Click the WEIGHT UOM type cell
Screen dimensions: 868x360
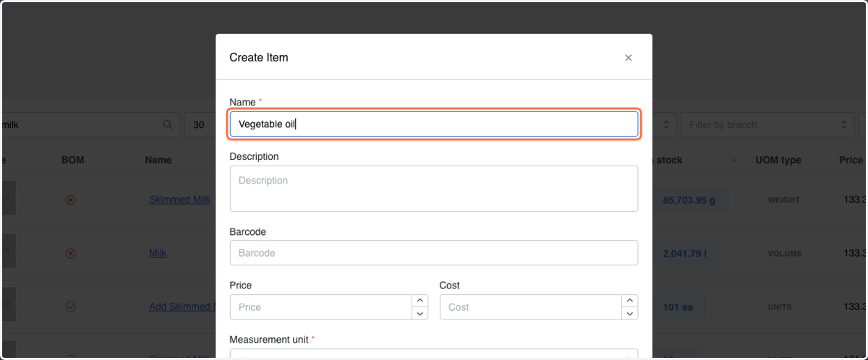click(x=784, y=200)
